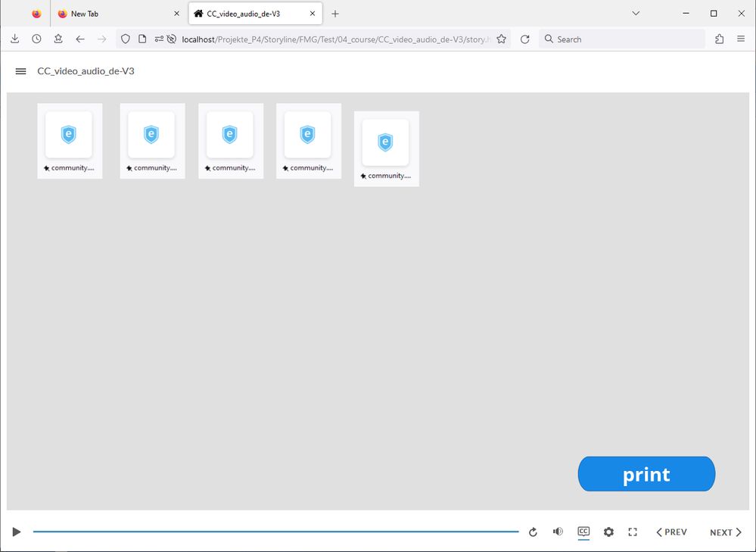Close the New Tab tab
Image resolution: width=756 pixels, height=552 pixels.
176,14
